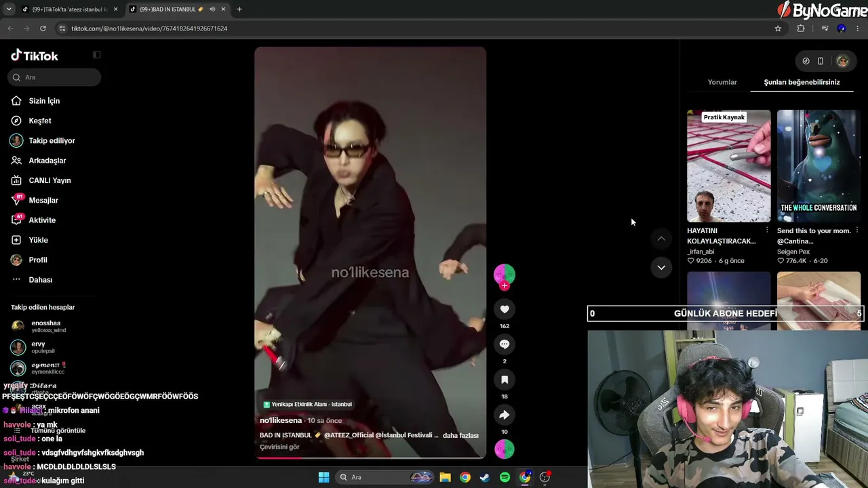
Task: Open comments via the speech bubble icon
Action: pos(505,344)
